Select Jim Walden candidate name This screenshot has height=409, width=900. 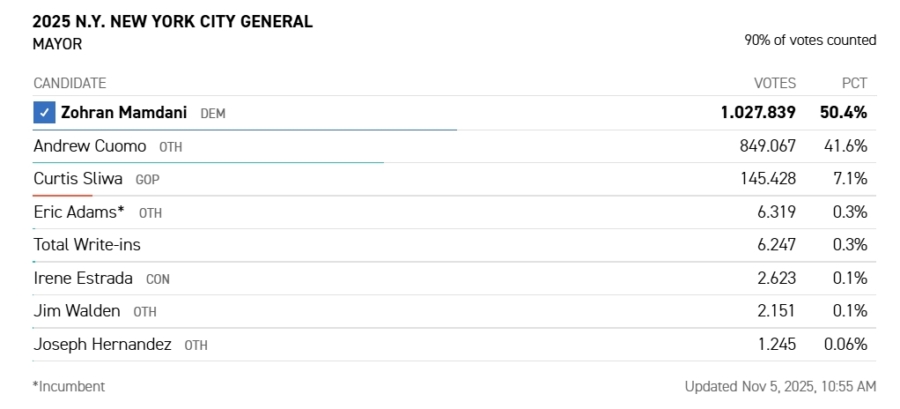(x=77, y=311)
